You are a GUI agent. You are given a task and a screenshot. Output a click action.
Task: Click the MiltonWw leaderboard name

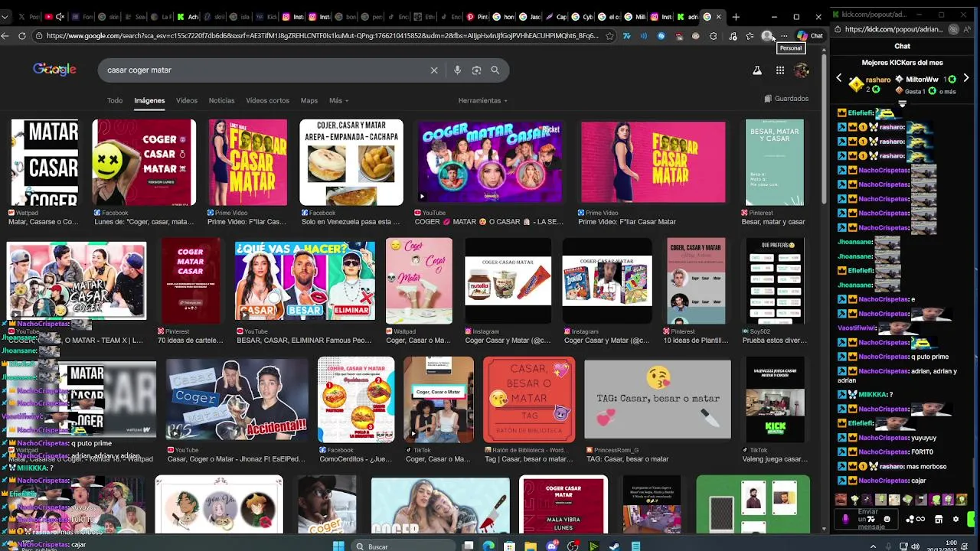922,80
